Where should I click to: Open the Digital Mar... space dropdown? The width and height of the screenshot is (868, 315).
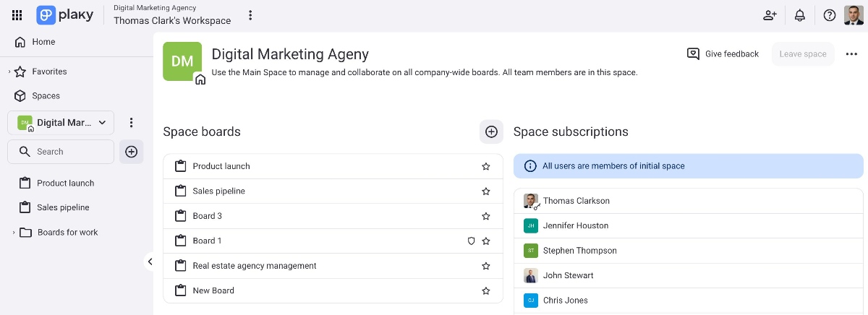pos(61,123)
